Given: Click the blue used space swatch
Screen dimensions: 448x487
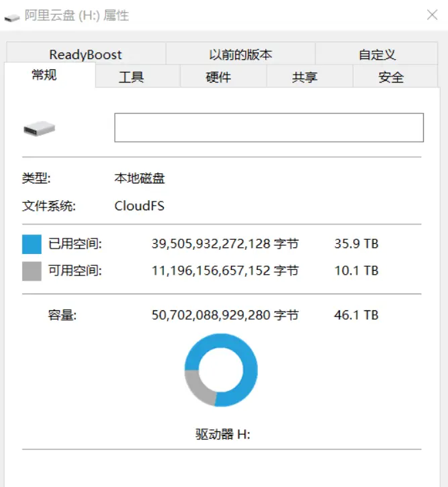Looking at the screenshot, I should tap(32, 244).
